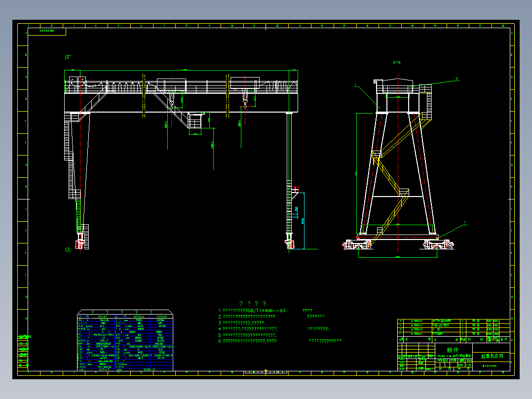Click the yellow stairway on the side view
The height and width of the screenshot is (399, 532).
pos(399,179)
